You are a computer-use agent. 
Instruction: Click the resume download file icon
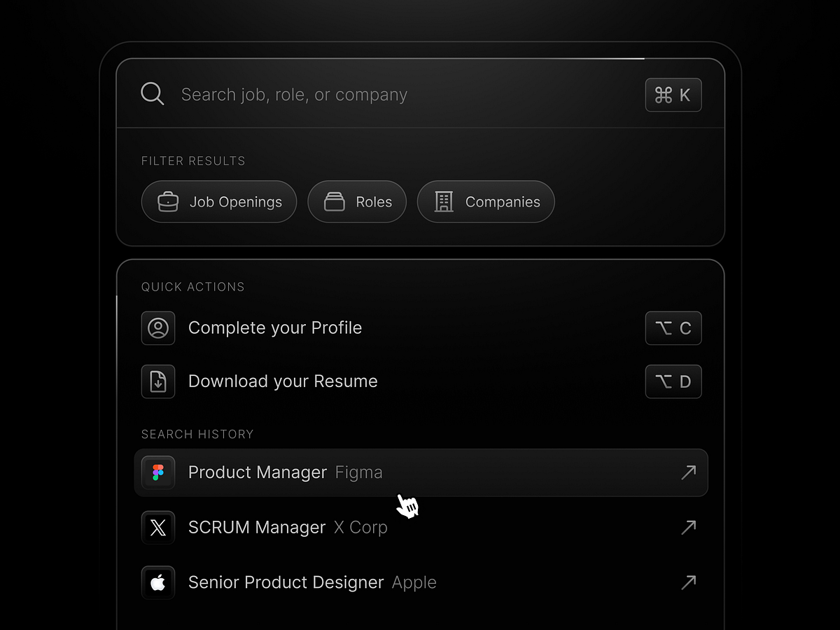click(x=158, y=381)
